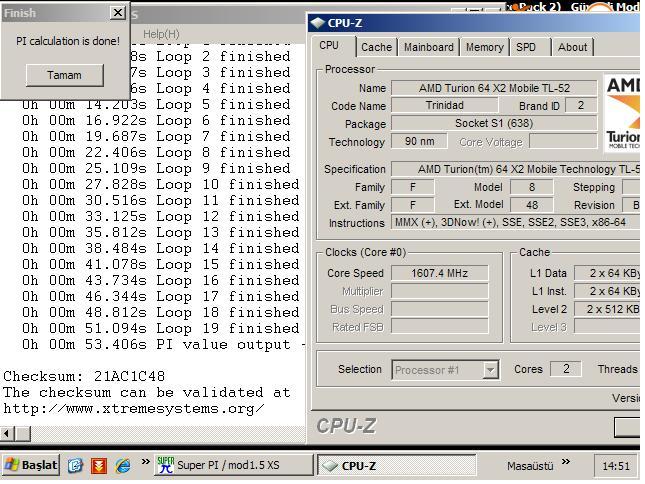This screenshot has height=484, width=645.
Task: Click the Name field showing TL-52
Action: click(494, 88)
